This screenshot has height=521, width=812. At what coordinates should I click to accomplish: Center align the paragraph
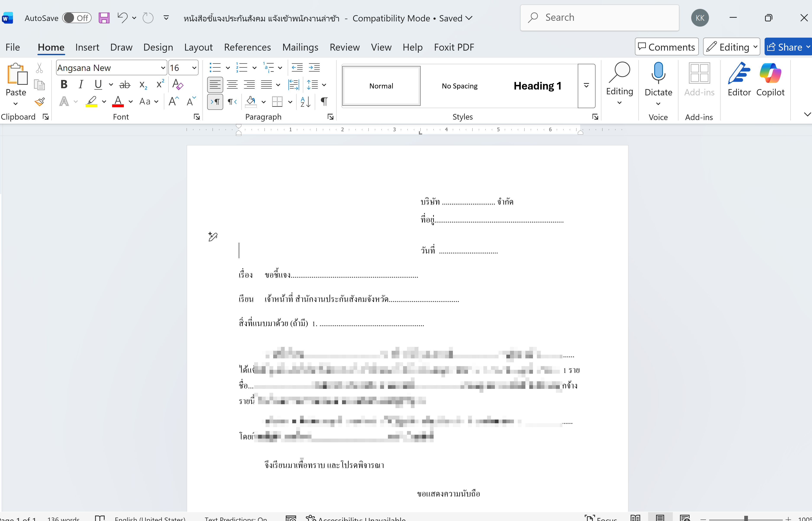pyautogui.click(x=232, y=85)
